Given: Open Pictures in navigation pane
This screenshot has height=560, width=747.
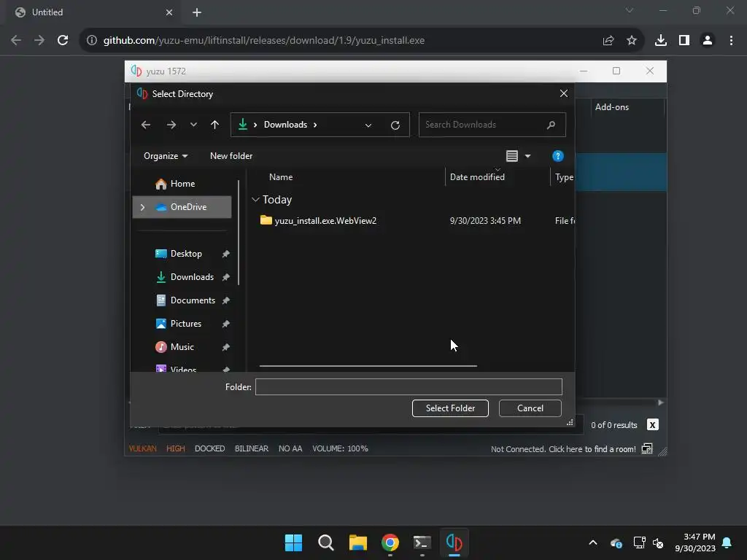Looking at the screenshot, I should pyautogui.click(x=186, y=324).
